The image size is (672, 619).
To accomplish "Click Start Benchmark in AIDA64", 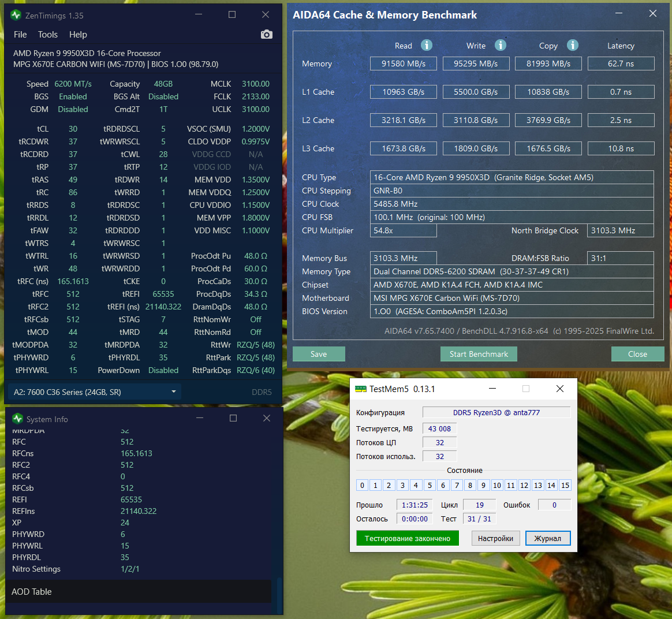I will point(479,354).
